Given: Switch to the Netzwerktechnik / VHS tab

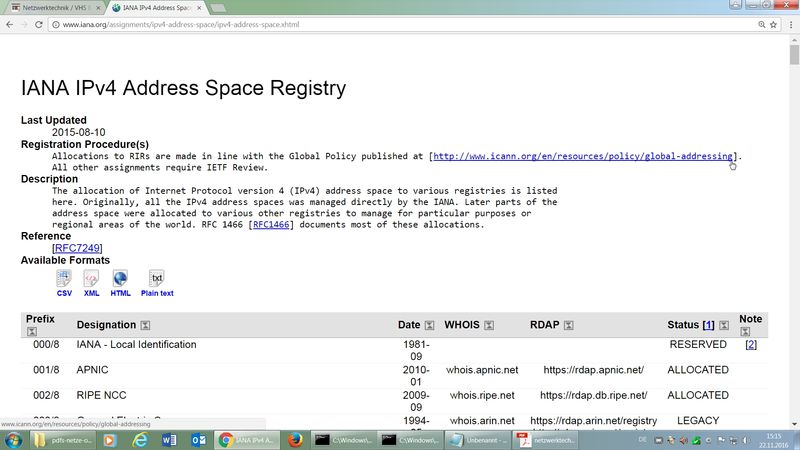Looking at the screenshot, I should click(54, 8).
